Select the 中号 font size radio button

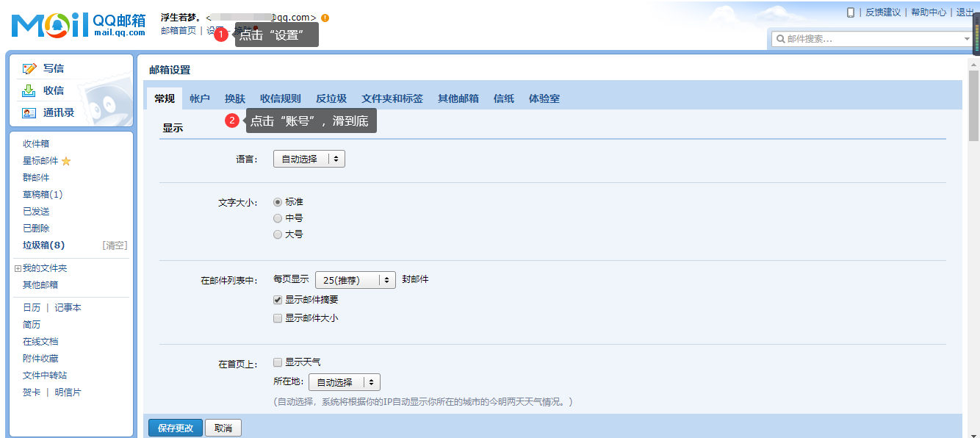pos(278,218)
